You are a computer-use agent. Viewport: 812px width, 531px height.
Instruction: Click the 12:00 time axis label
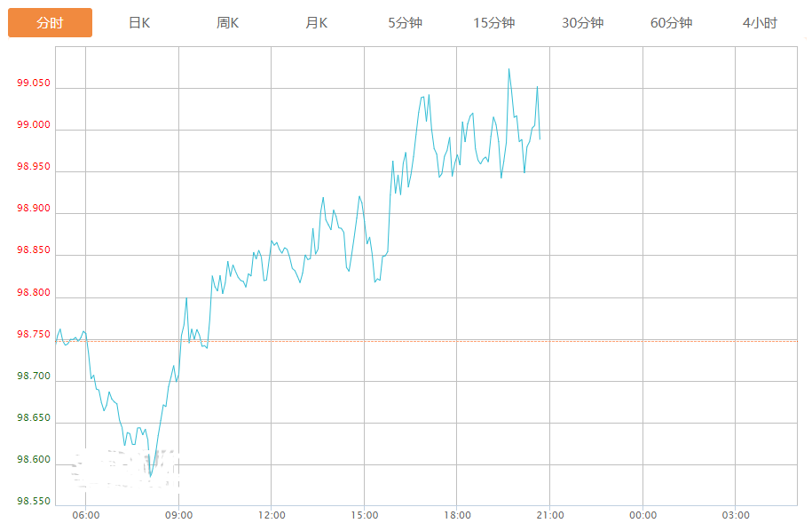pyautogui.click(x=272, y=516)
